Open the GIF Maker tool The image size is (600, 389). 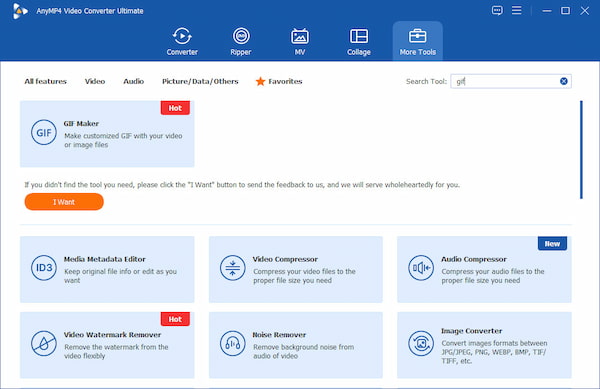[107, 134]
